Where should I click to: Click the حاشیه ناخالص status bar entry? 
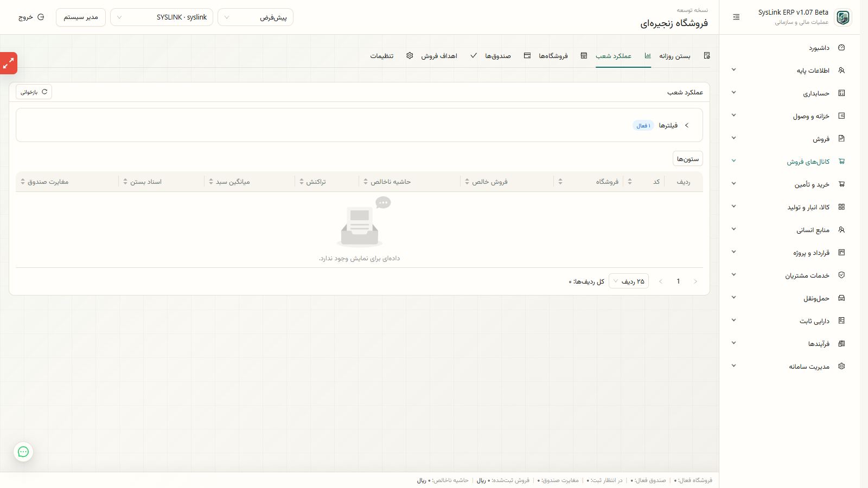[443, 480]
